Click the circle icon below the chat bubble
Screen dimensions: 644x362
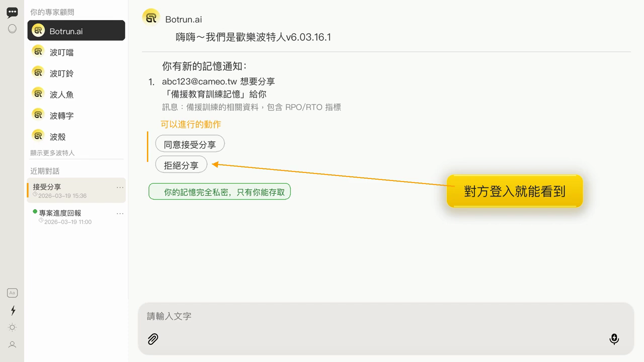pyautogui.click(x=12, y=29)
